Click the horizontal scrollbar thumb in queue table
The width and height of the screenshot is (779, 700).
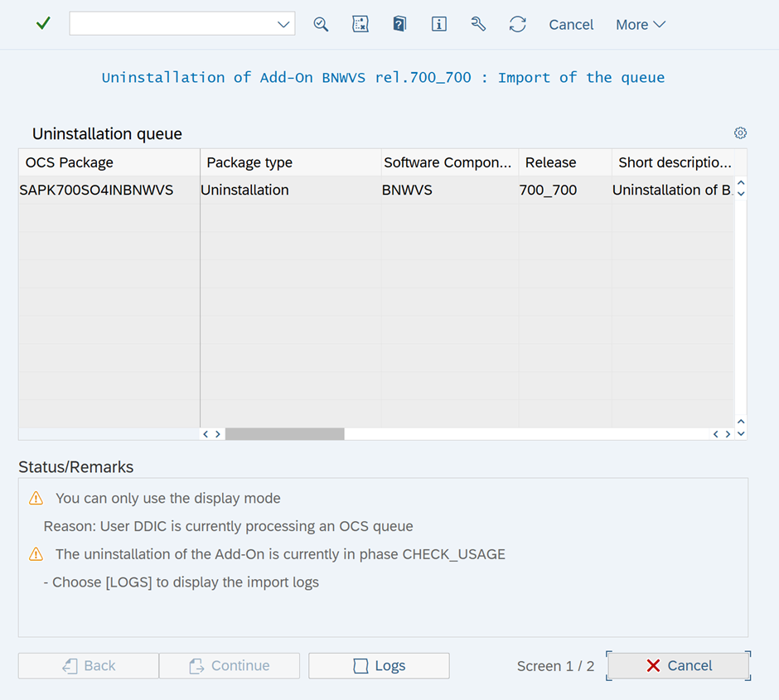tap(284, 434)
